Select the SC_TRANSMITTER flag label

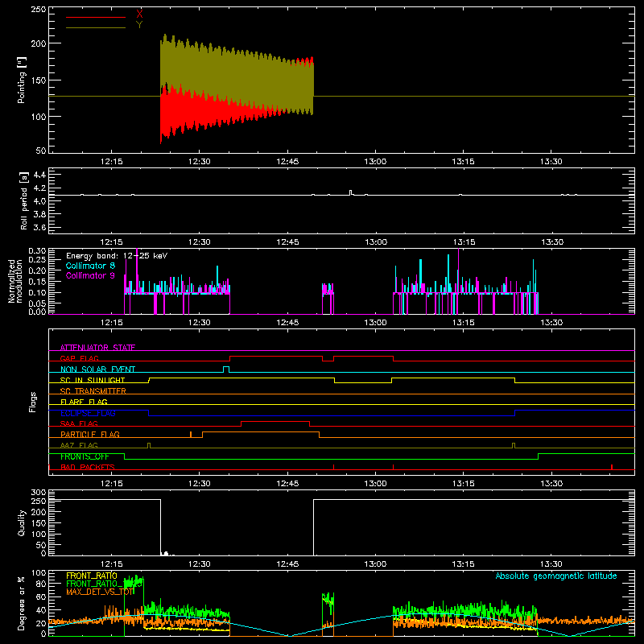tap(93, 390)
